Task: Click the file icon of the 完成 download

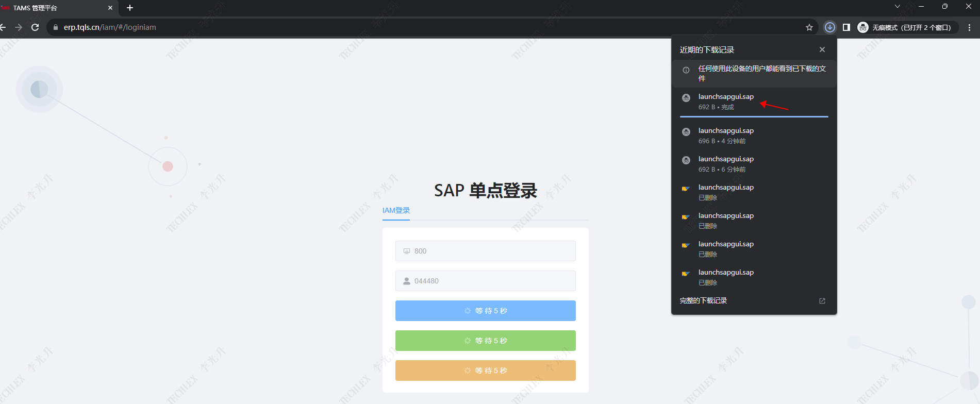Action: pyautogui.click(x=686, y=98)
